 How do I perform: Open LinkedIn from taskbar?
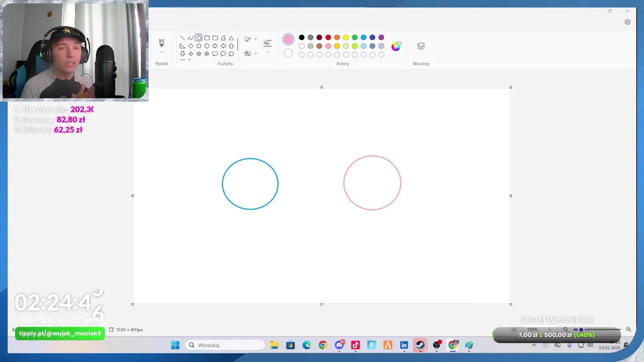404,345
